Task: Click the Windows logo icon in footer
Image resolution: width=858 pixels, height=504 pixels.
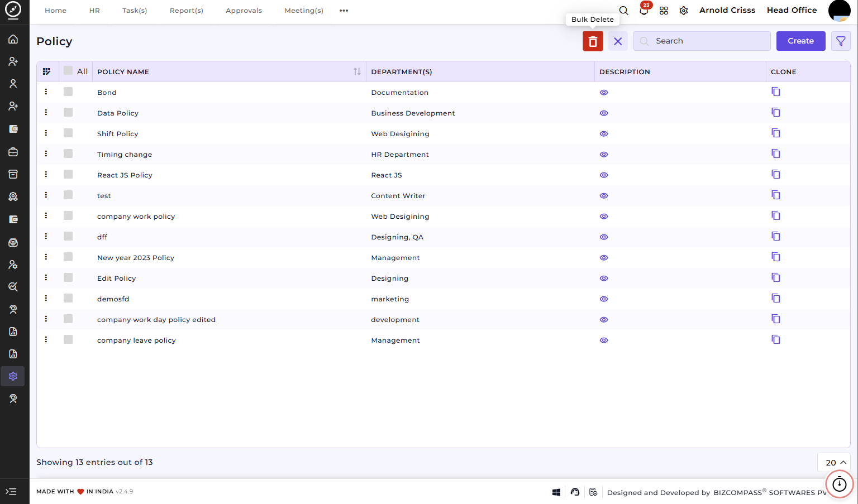Action: point(556,492)
